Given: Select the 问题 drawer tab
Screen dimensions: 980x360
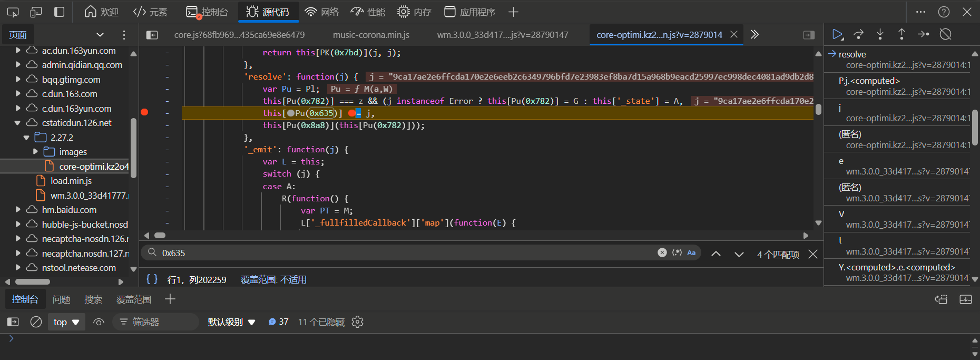Looking at the screenshot, I should pyautogui.click(x=61, y=299).
